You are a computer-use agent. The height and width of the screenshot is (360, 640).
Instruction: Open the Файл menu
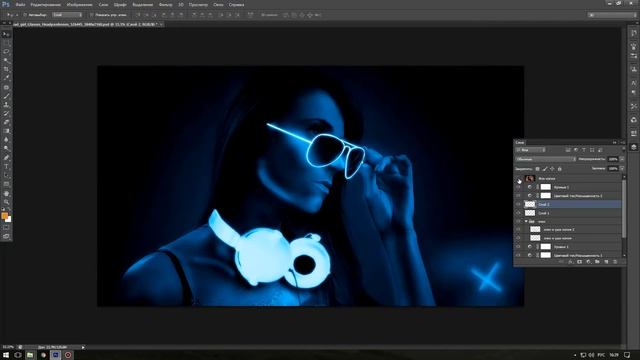click(20, 4)
